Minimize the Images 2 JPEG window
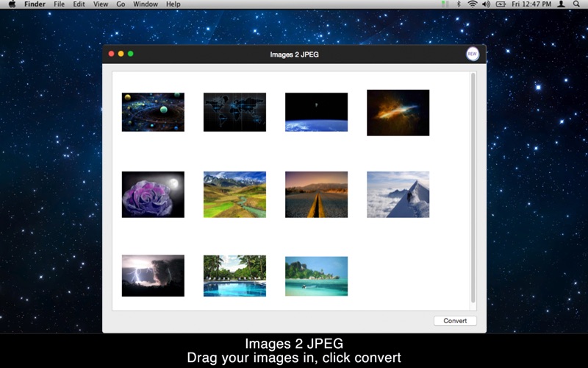 point(121,54)
